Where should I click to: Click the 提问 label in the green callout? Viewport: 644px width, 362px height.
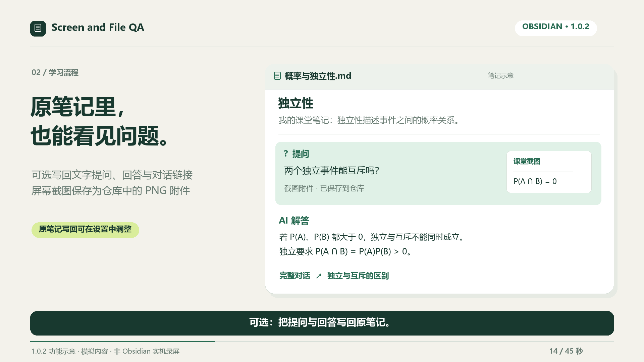tap(301, 154)
